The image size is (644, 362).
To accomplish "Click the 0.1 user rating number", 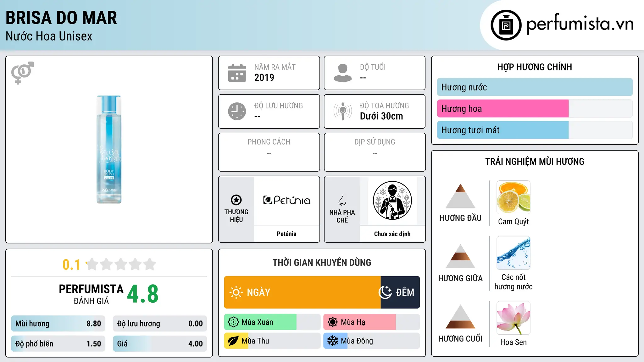I will pos(71,265).
